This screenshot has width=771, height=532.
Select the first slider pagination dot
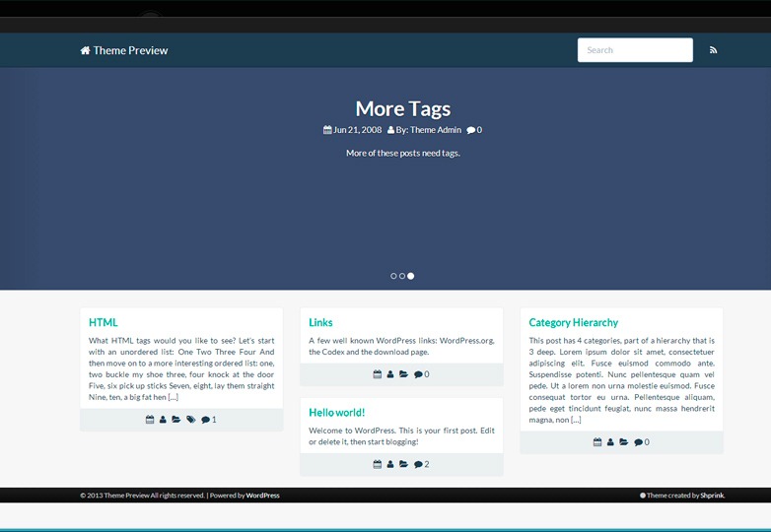click(393, 276)
